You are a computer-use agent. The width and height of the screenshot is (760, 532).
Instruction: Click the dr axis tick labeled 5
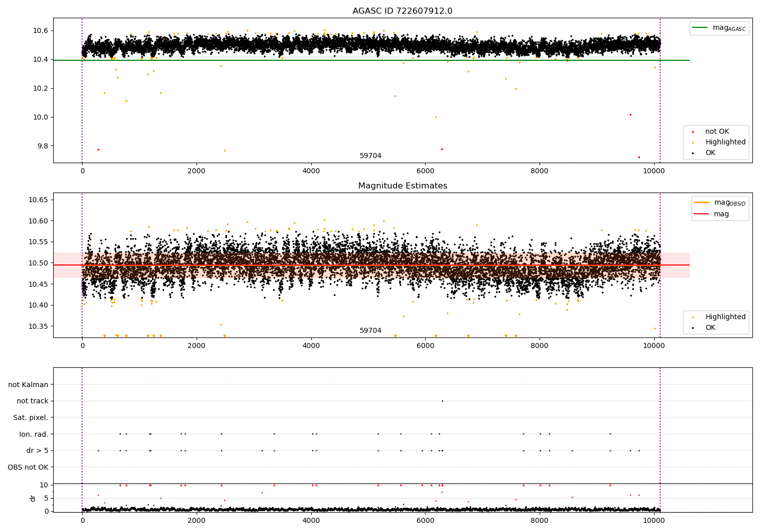(47, 498)
